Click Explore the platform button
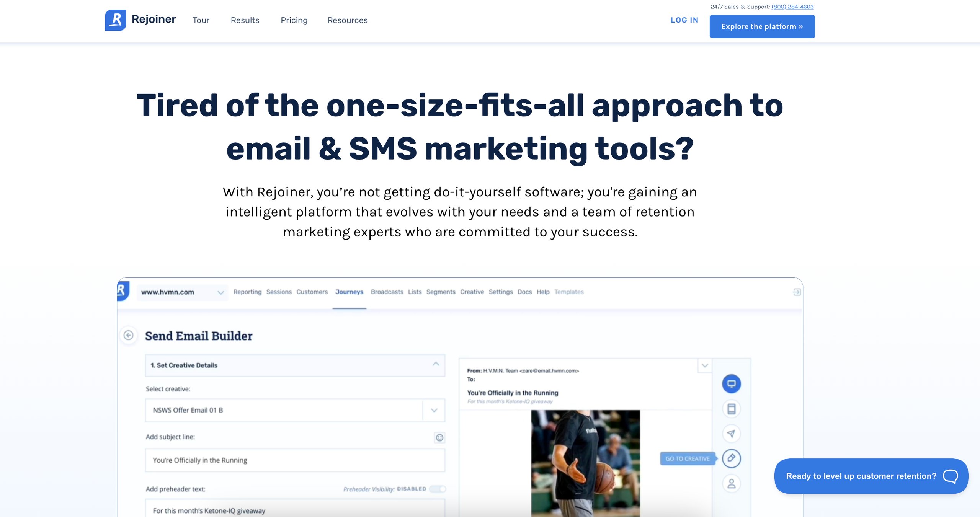 pyautogui.click(x=762, y=26)
